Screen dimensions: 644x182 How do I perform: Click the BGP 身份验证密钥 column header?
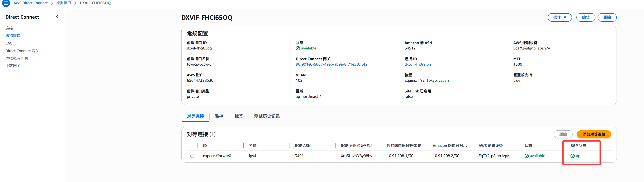click(x=356, y=146)
